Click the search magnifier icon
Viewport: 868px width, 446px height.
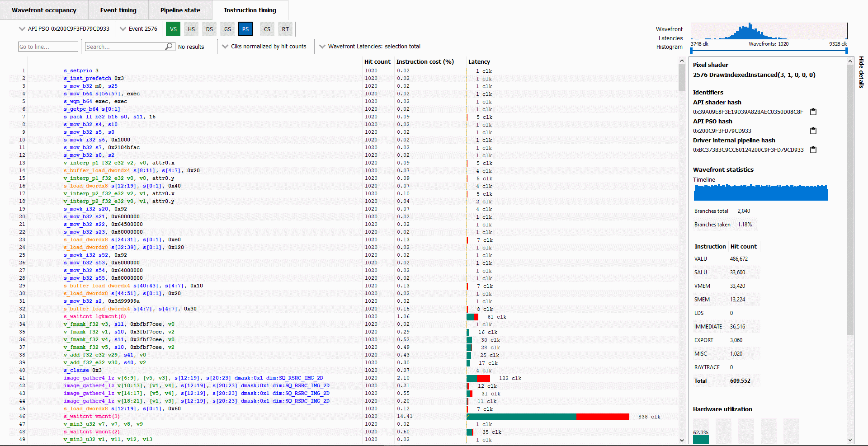[169, 47]
